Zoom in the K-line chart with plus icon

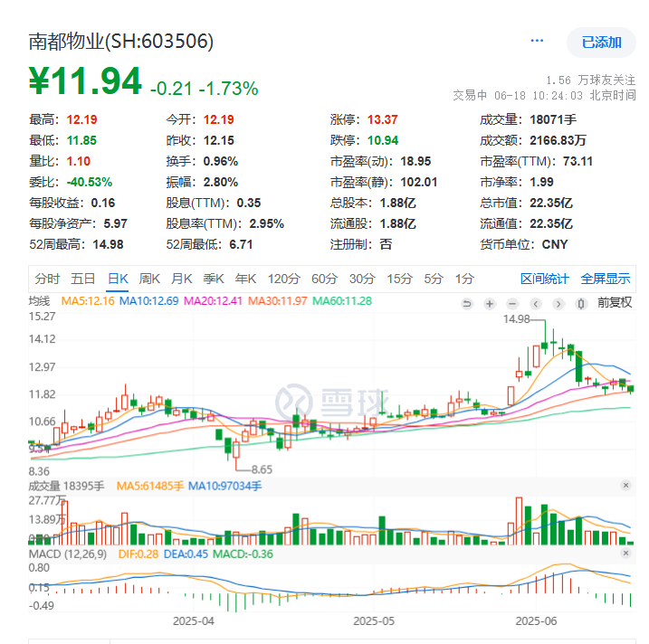tap(490, 304)
